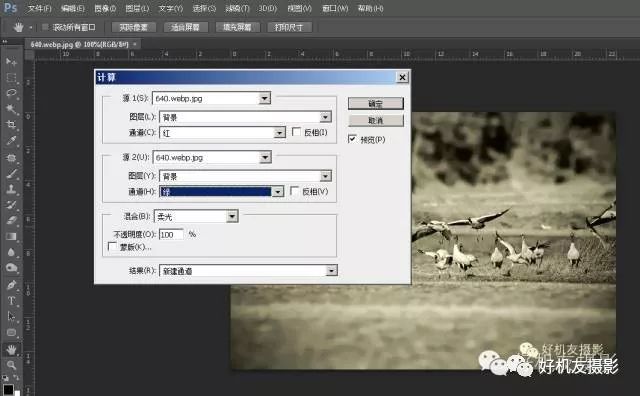
Task: Open source 2 通道(H) dropdown
Action: (278, 191)
